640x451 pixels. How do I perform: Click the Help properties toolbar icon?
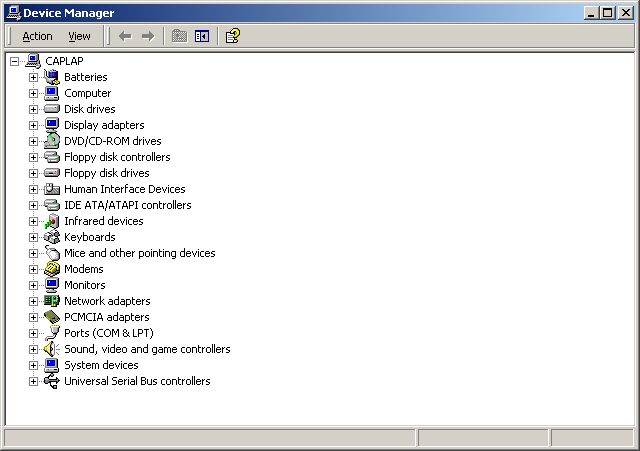point(233,36)
